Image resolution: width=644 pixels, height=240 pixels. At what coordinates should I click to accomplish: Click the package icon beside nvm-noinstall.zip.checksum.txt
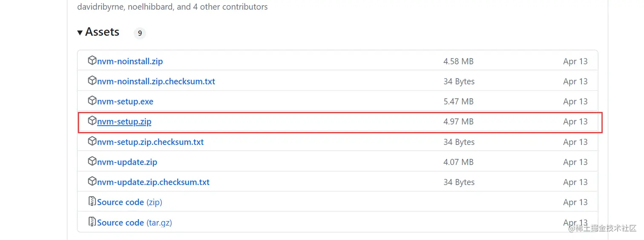pos(92,81)
